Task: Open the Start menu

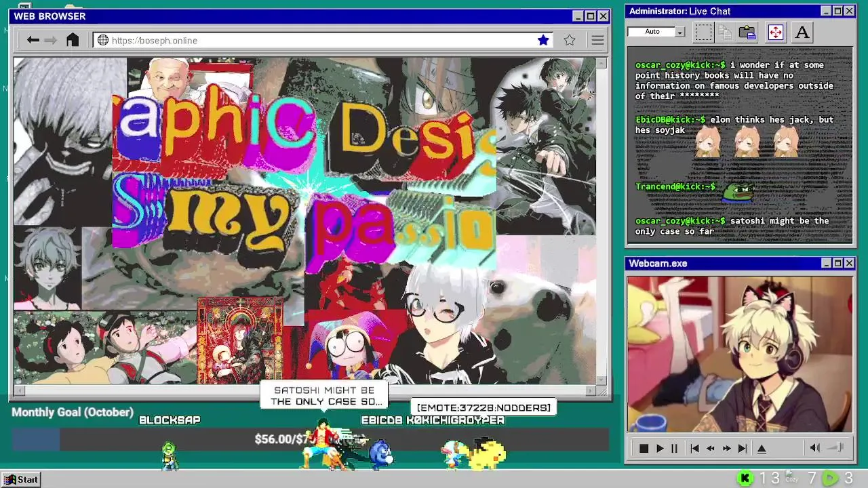Action: [x=20, y=479]
